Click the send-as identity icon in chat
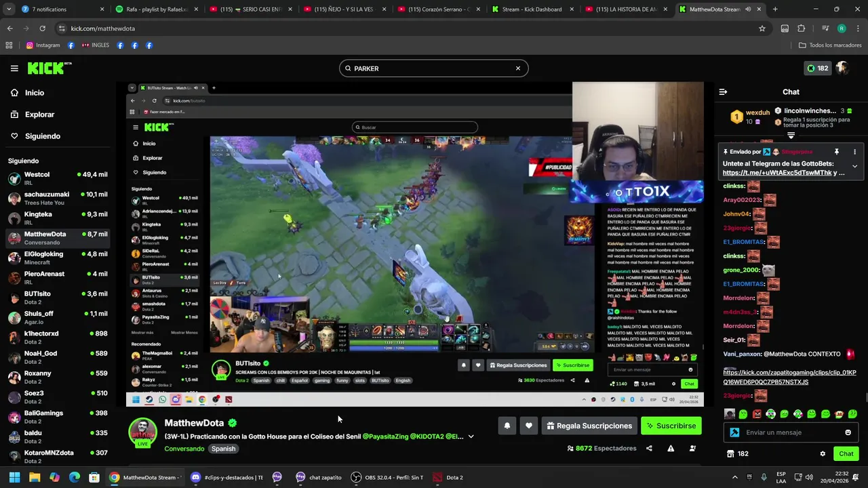This screenshot has width=868, height=488. click(734, 432)
